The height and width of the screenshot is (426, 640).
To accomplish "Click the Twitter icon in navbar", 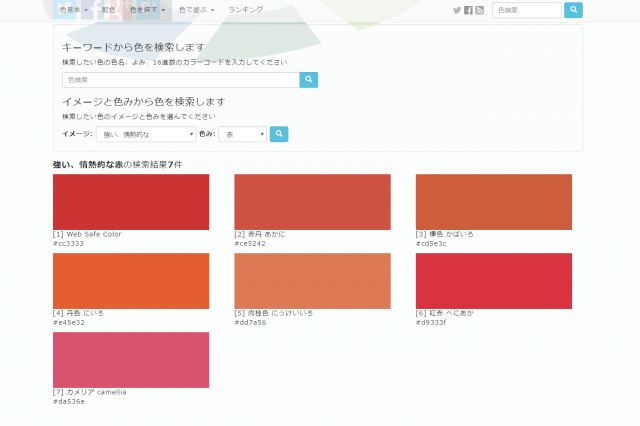I will [x=457, y=10].
